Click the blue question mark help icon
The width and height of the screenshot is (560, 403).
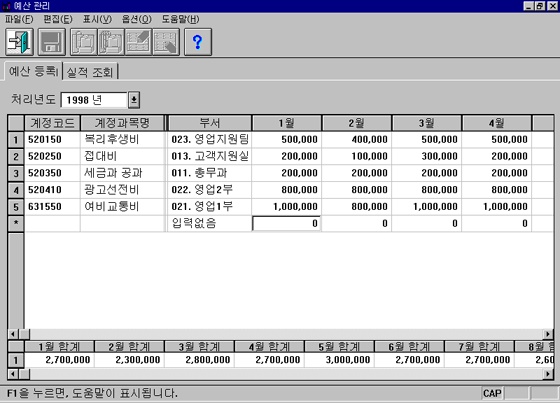pyautogui.click(x=198, y=42)
